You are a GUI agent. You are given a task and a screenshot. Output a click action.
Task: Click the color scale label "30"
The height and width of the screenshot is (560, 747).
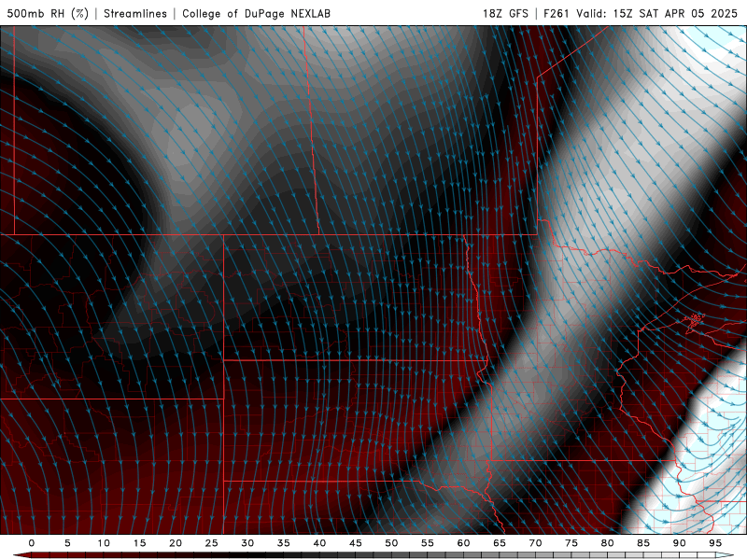247,543
